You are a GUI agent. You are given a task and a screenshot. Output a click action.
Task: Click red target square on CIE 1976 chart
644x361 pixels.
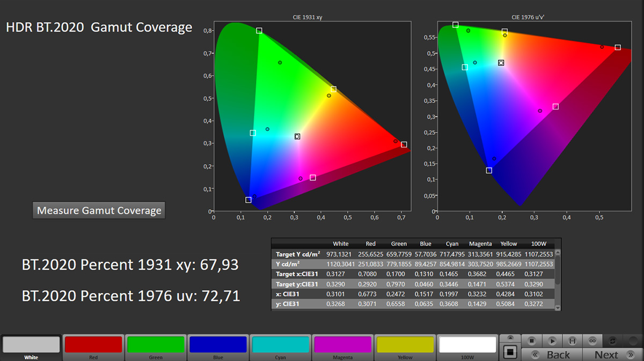tap(618, 48)
